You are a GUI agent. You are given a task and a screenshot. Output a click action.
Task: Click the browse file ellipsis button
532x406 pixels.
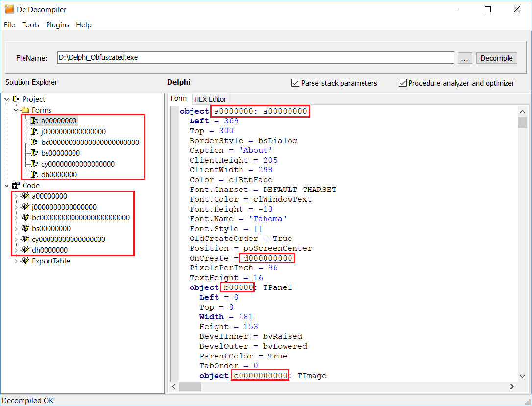coord(464,58)
